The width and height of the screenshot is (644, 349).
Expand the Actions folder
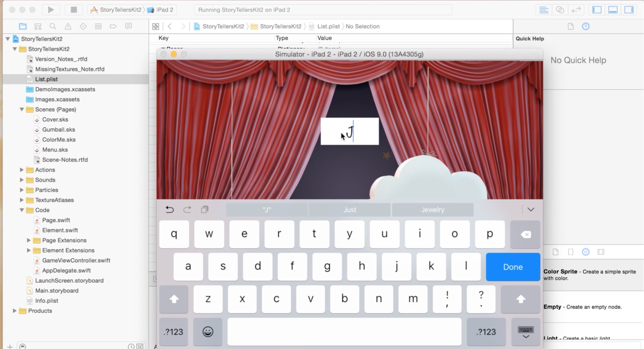pyautogui.click(x=22, y=170)
